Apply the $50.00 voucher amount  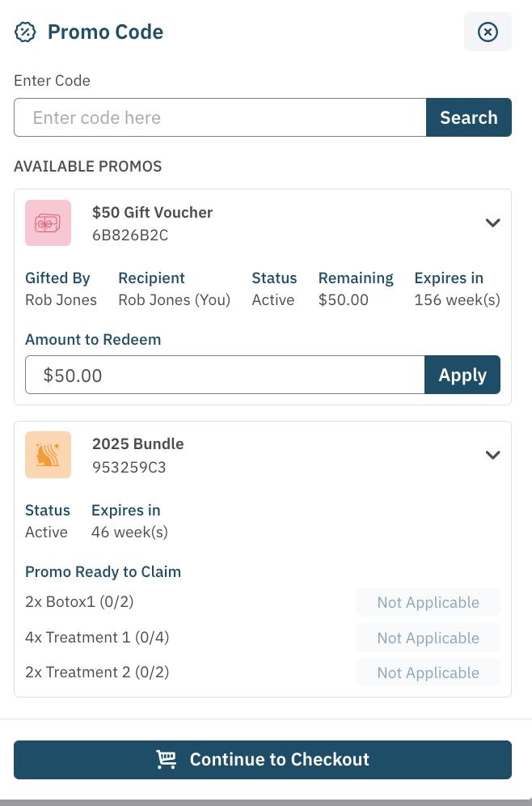click(x=462, y=375)
